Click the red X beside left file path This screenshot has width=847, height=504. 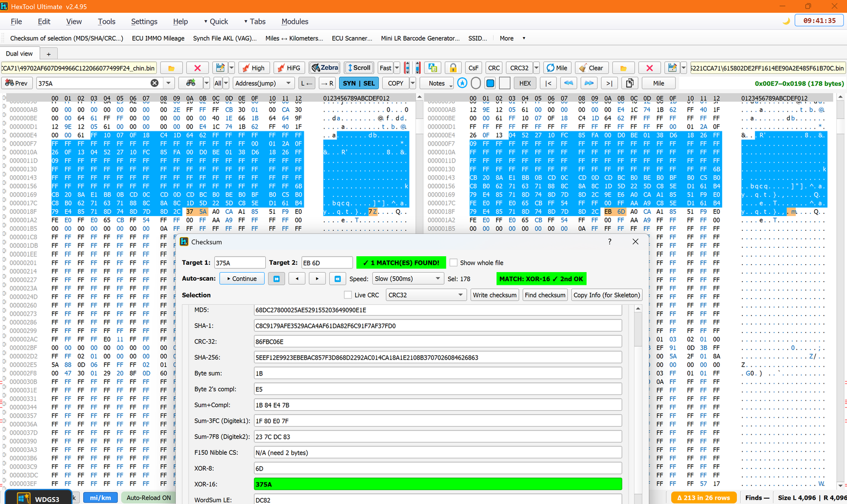click(197, 68)
